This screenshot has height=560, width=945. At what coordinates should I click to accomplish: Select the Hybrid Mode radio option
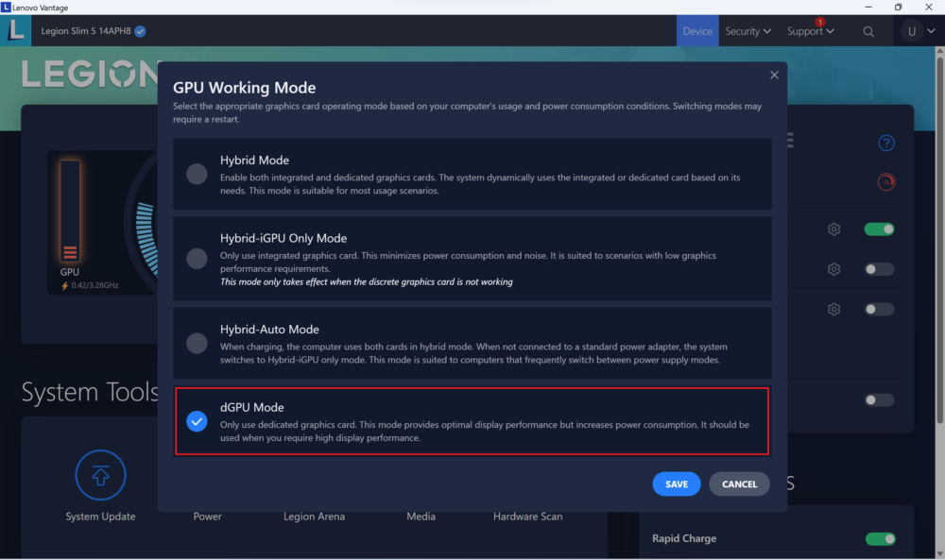(197, 174)
